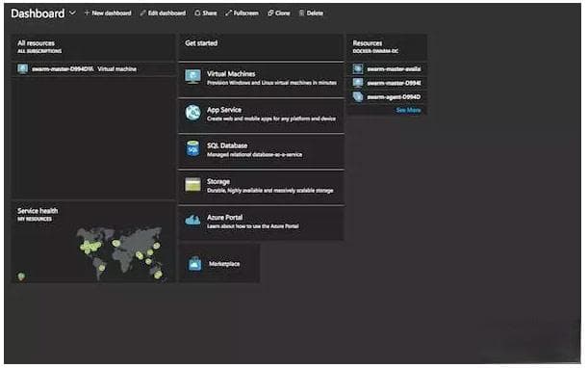The height and width of the screenshot is (368, 588).
Task: Open the Dashboard dropdown chevron
Action: tap(72, 13)
